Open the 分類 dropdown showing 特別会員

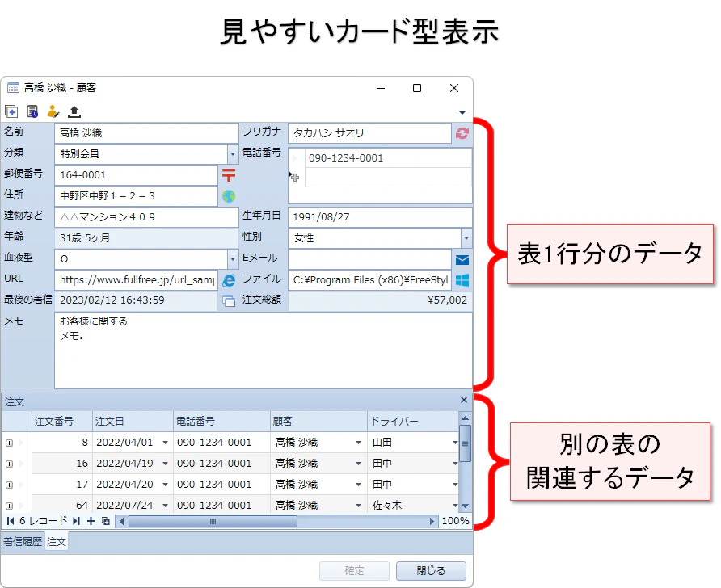(x=233, y=153)
